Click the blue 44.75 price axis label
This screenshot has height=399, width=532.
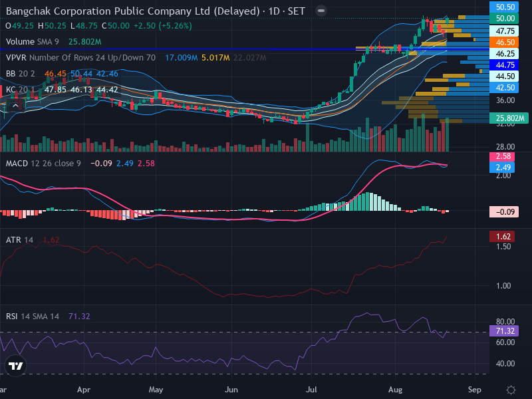(x=504, y=65)
